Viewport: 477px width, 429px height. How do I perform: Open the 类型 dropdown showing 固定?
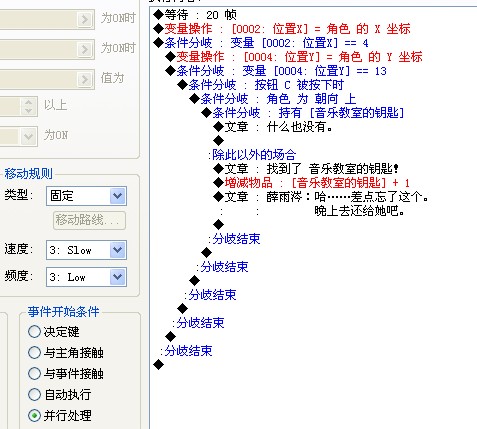(x=86, y=196)
